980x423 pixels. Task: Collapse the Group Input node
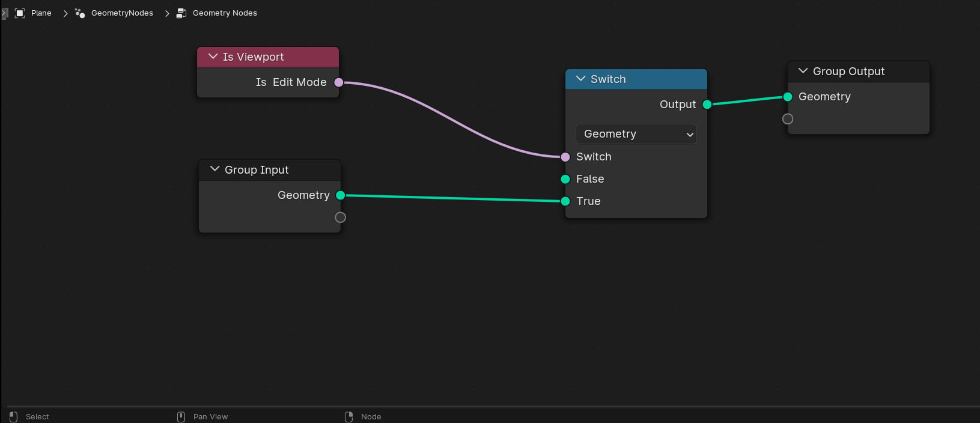pyautogui.click(x=215, y=169)
